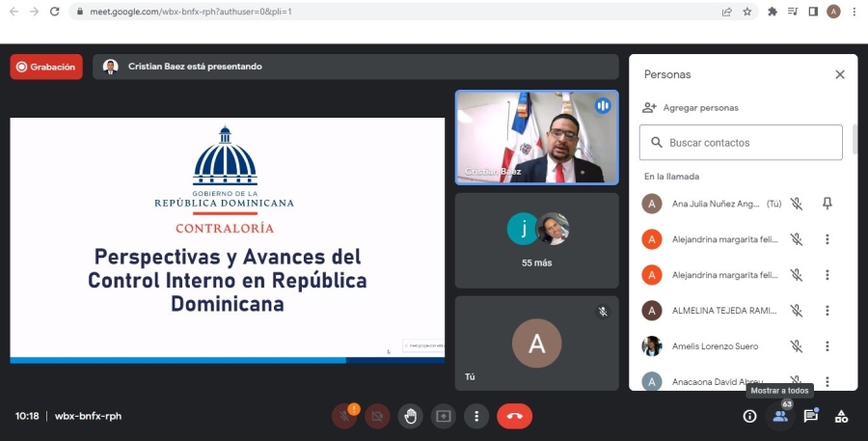Click the '55 más' participants tile
Screen dimensions: 868x441
point(537,240)
